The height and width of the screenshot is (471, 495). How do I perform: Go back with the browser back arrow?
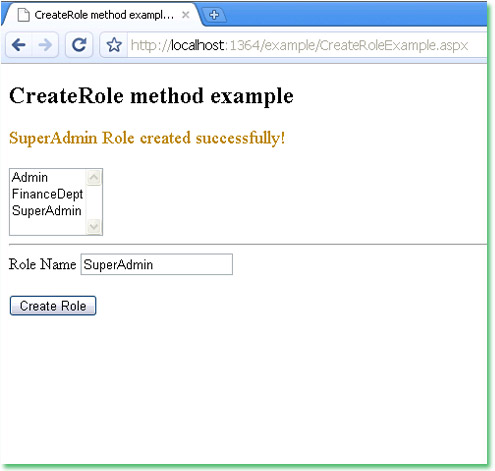click(19, 45)
